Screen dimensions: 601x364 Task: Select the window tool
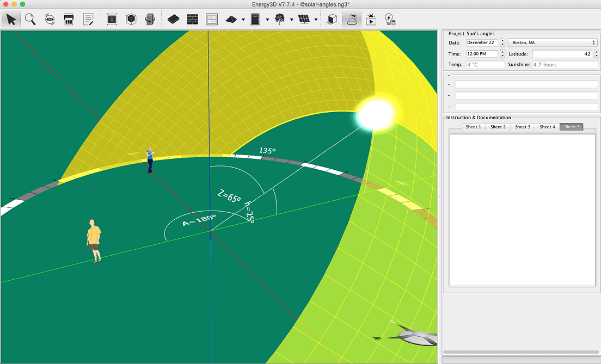click(212, 20)
